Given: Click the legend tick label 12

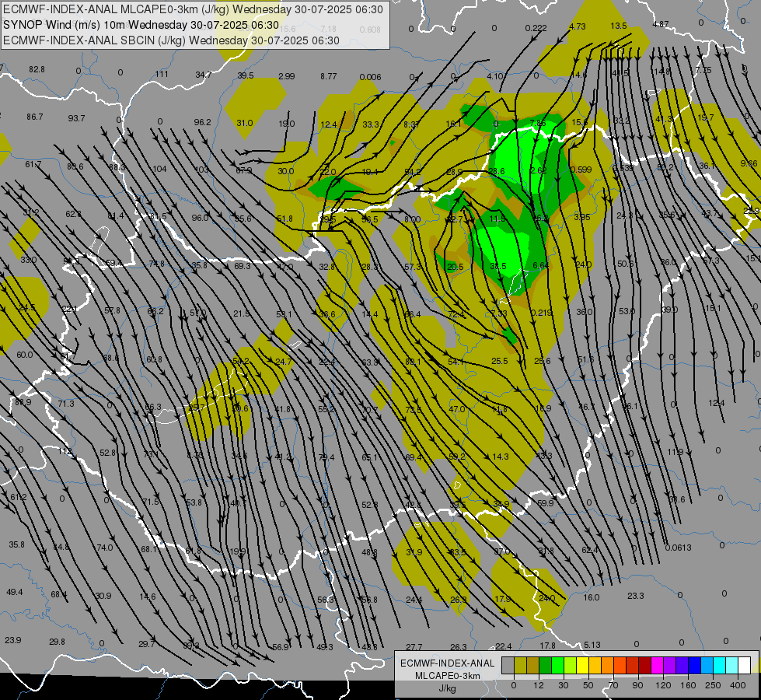Looking at the screenshot, I should (538, 685).
